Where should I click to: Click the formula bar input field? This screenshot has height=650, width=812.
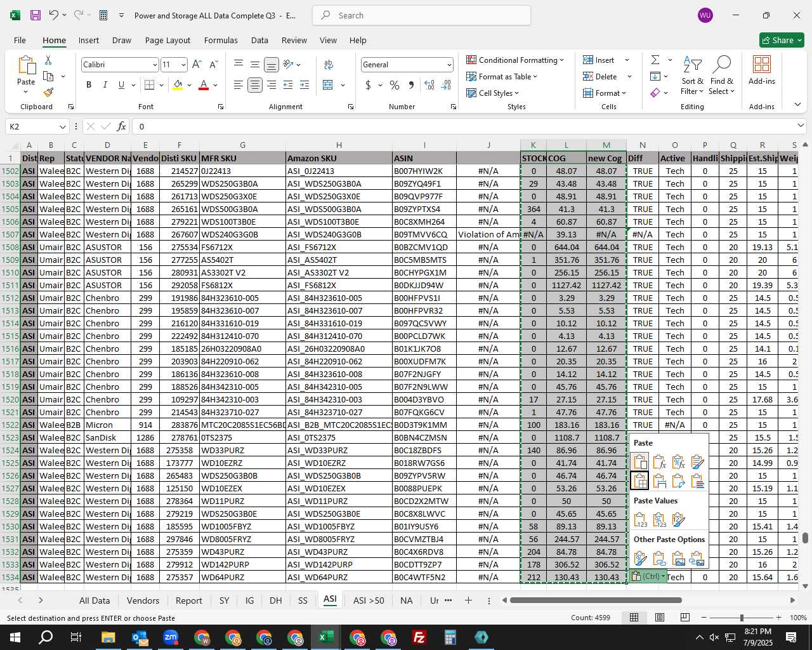coord(468,126)
